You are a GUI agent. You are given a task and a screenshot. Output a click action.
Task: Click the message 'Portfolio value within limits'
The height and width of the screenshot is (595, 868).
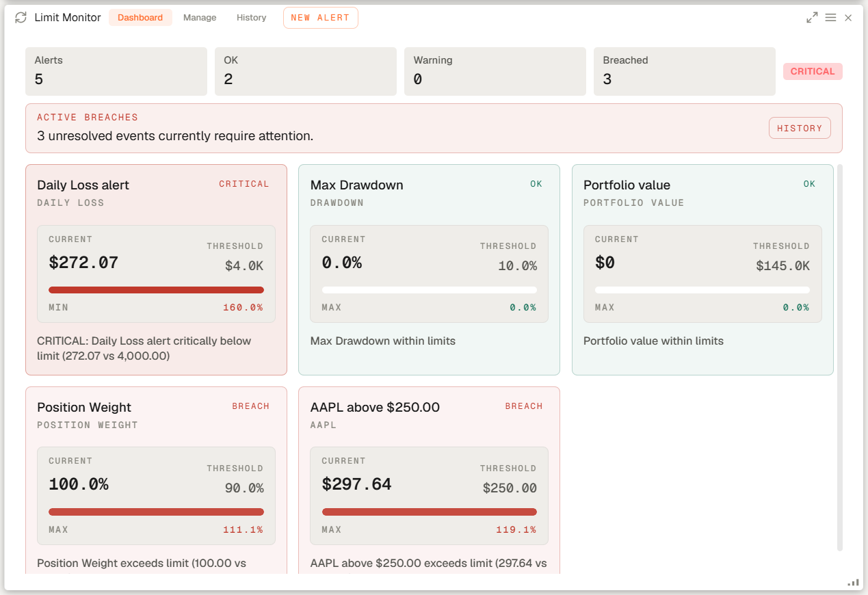[x=653, y=341]
